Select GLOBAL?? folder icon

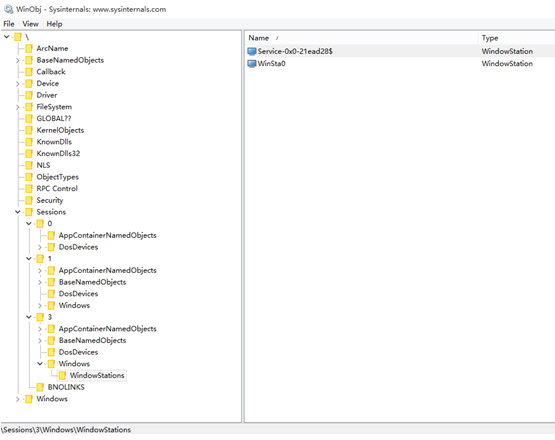[29, 119]
